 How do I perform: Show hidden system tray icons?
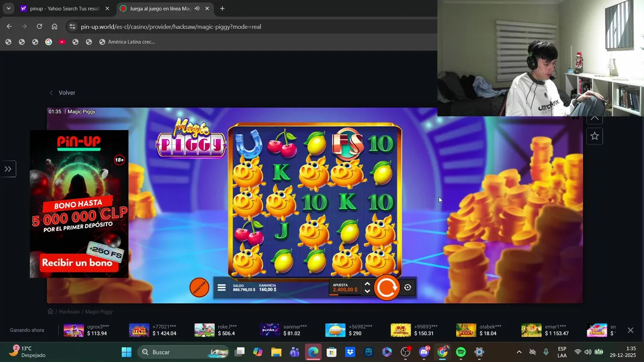pyautogui.click(x=519, y=352)
